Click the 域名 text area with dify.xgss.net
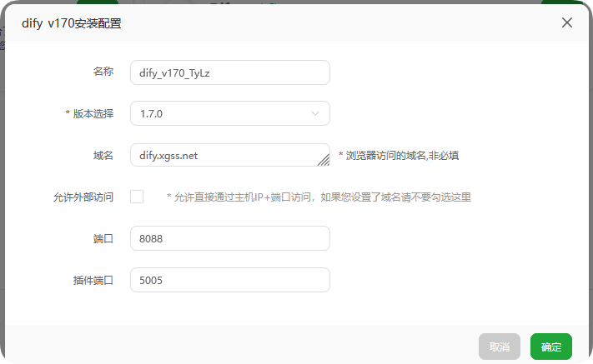593x364 pixels. click(x=230, y=155)
